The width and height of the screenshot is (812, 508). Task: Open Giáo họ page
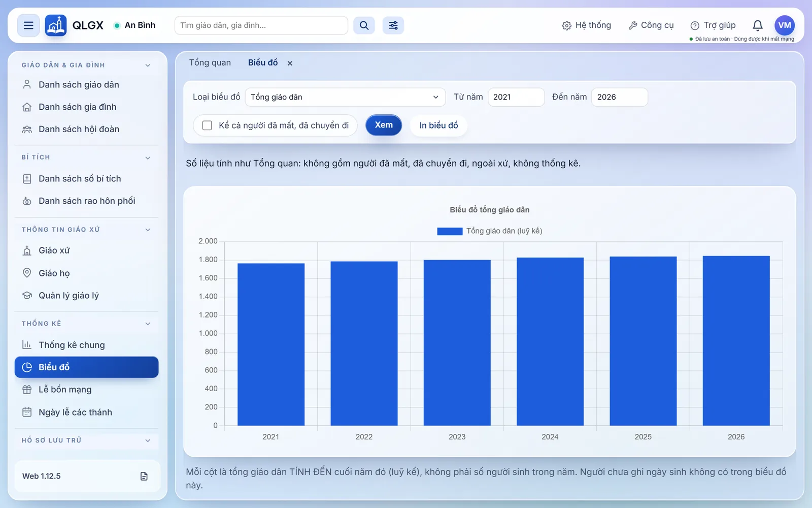coord(87,273)
